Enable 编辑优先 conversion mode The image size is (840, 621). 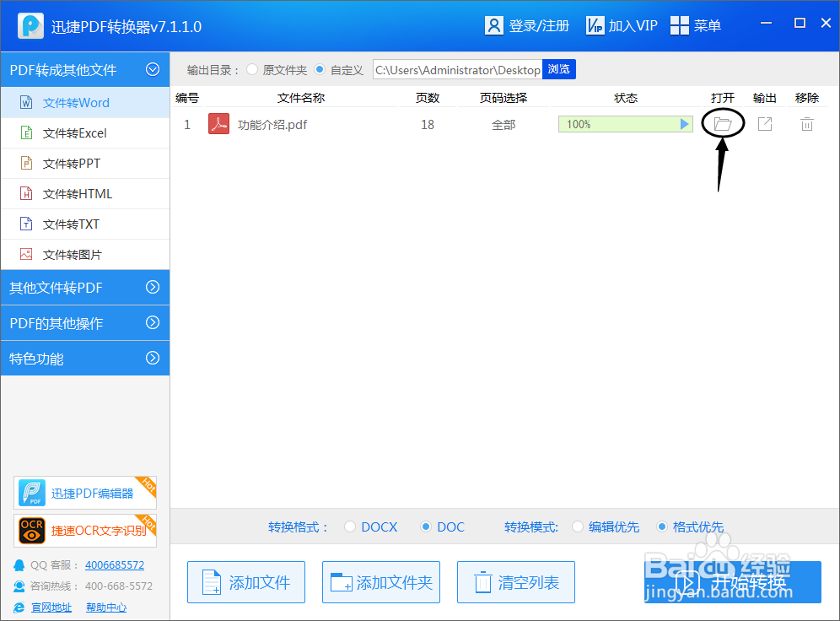(579, 526)
